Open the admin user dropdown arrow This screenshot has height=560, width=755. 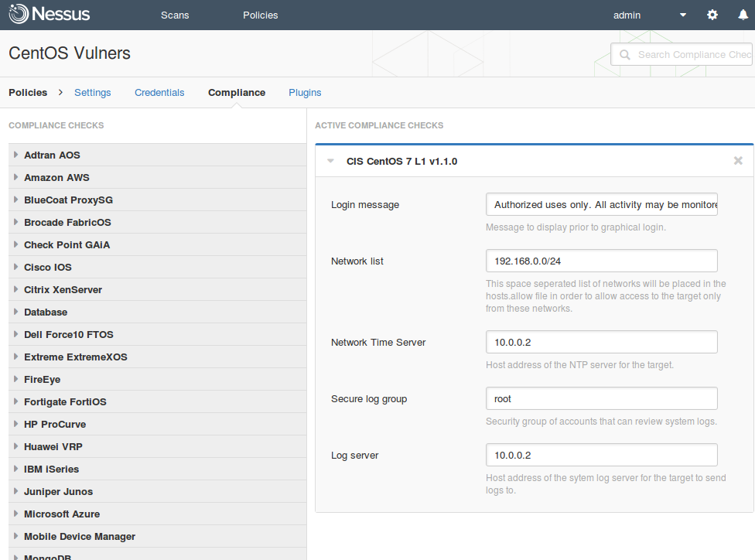coord(683,15)
